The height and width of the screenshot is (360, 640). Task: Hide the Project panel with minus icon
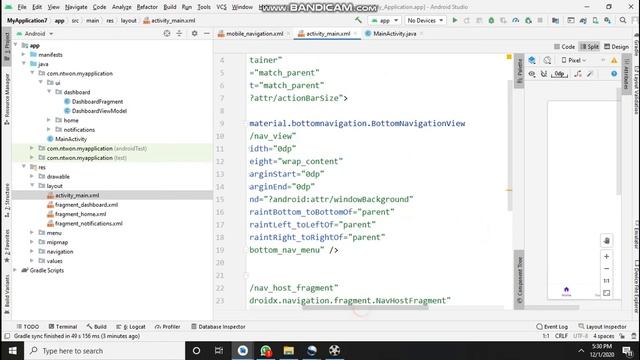point(207,33)
